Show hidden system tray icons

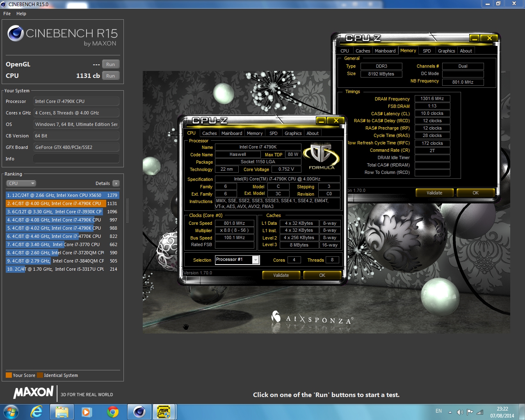[x=450, y=412]
